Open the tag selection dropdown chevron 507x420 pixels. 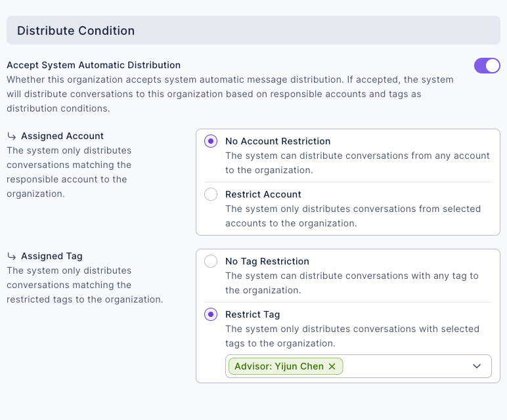coord(477,366)
